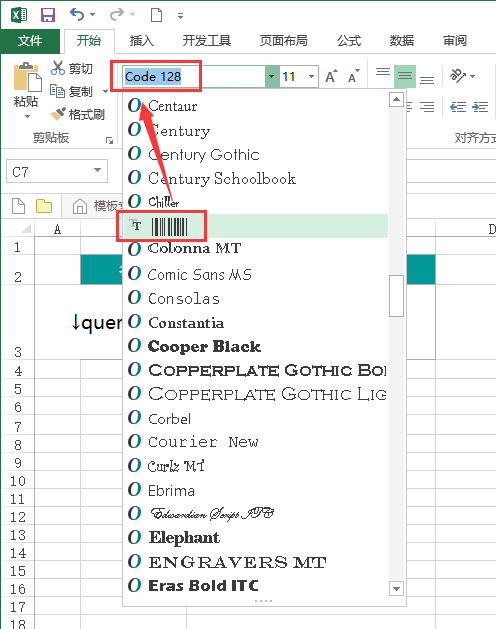496x629 pixels.
Task: Click the Paste clipboard icon
Action: point(27,77)
